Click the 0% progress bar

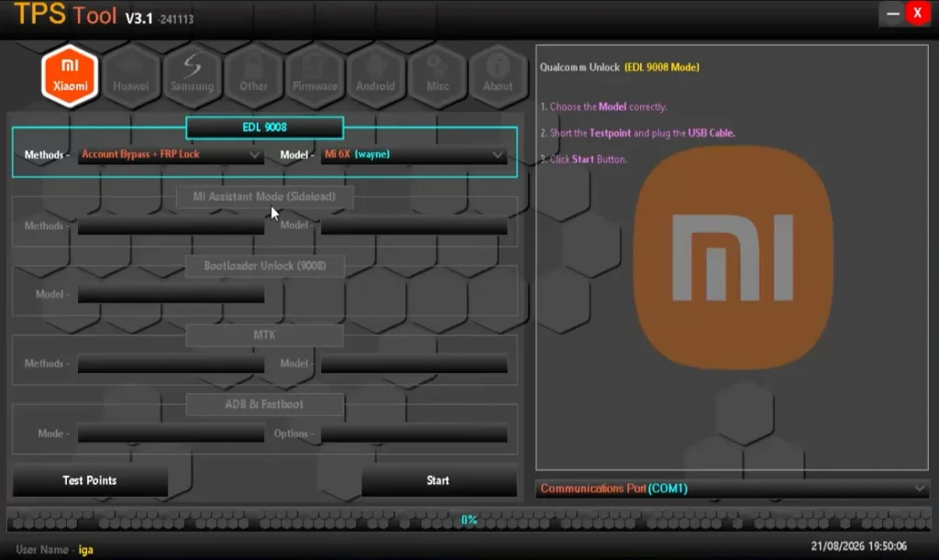click(469, 520)
